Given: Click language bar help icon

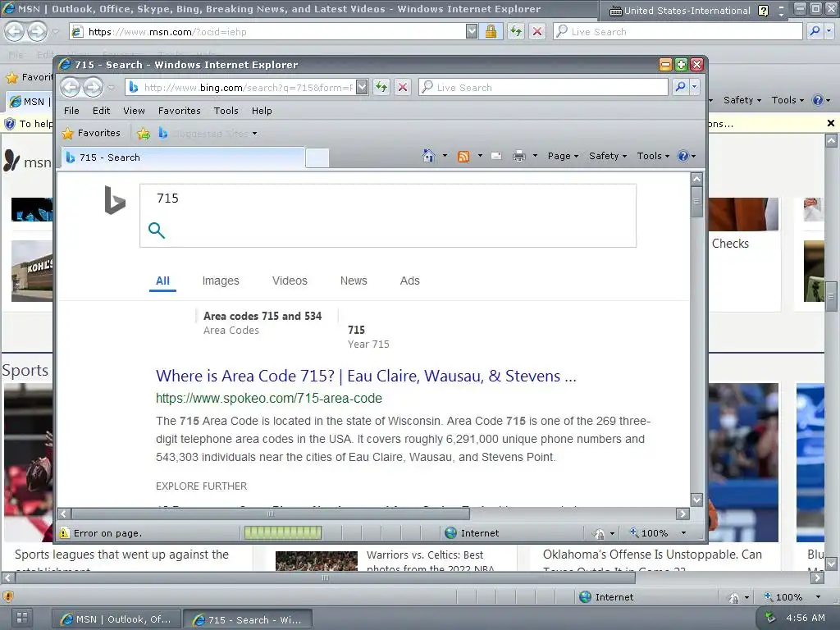Looking at the screenshot, I should pos(764,10).
